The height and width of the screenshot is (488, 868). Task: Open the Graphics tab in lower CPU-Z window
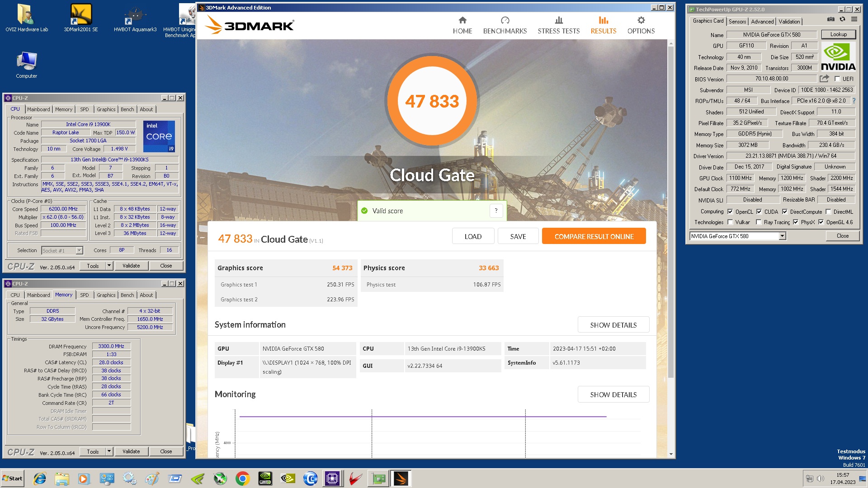coord(106,295)
